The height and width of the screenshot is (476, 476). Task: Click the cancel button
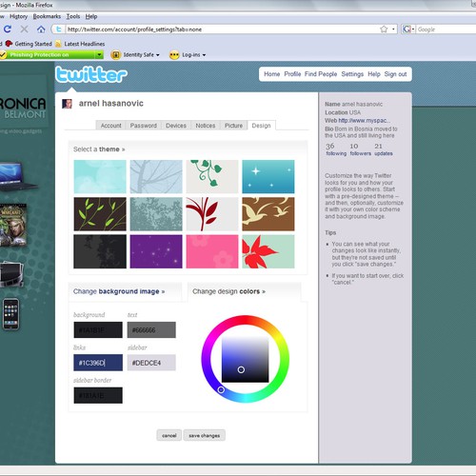[x=169, y=435]
